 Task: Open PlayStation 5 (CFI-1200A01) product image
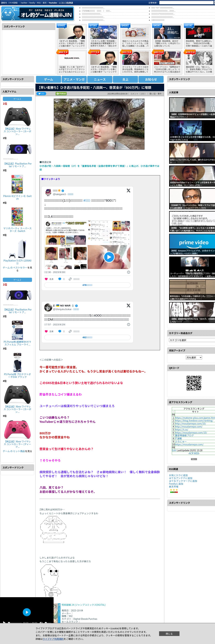(17, 249)
